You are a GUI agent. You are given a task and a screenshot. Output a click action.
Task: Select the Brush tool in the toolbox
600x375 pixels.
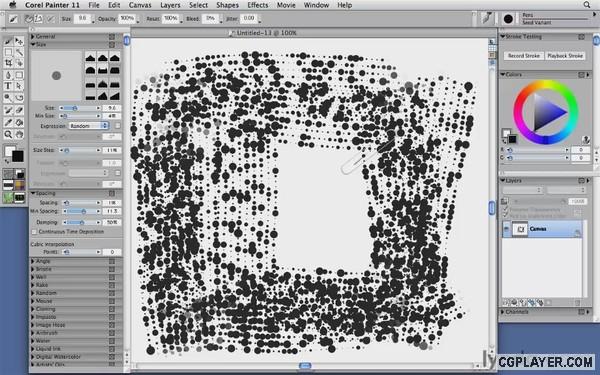(8, 41)
